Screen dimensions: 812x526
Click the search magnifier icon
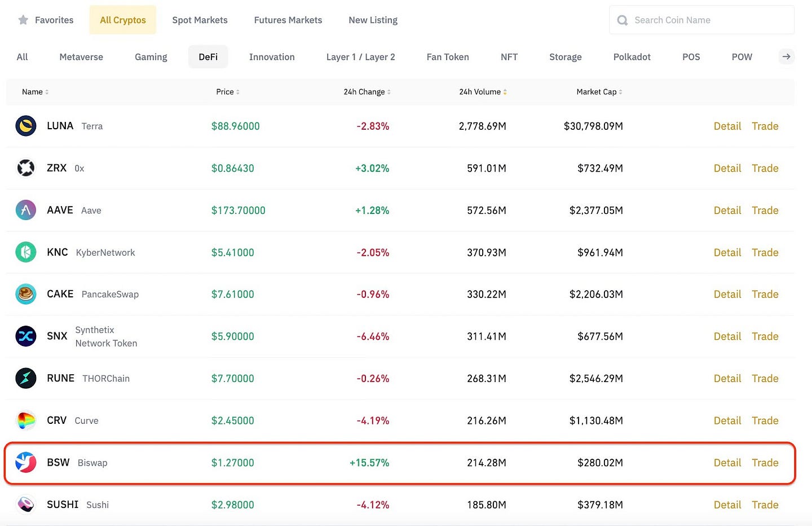[x=623, y=20]
